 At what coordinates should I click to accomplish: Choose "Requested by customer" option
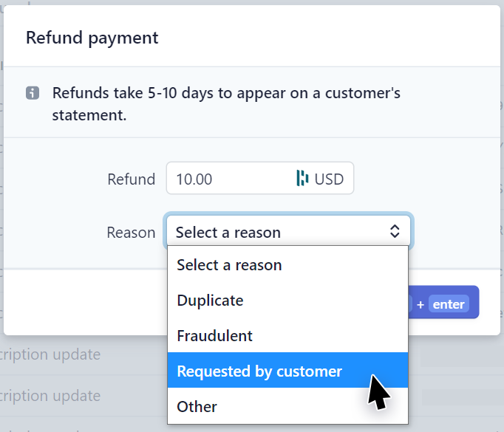[x=259, y=371]
